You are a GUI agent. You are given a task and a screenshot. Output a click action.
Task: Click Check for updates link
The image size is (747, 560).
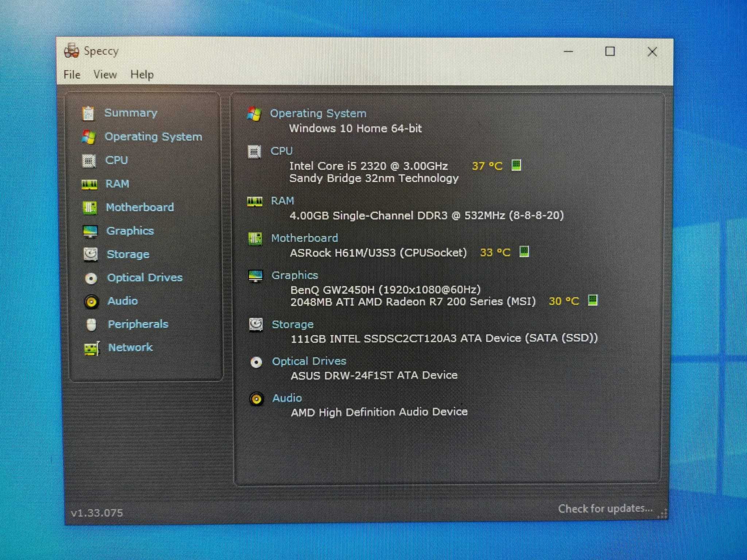tap(605, 508)
